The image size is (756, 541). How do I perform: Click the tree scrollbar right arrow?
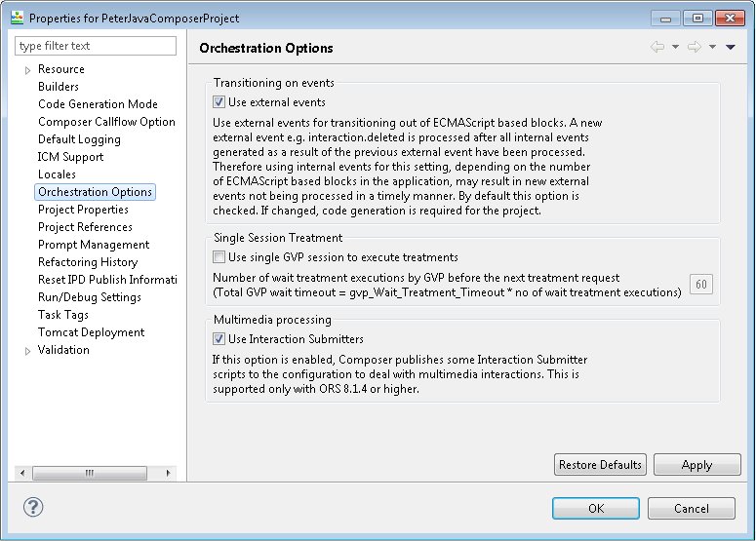[168, 473]
